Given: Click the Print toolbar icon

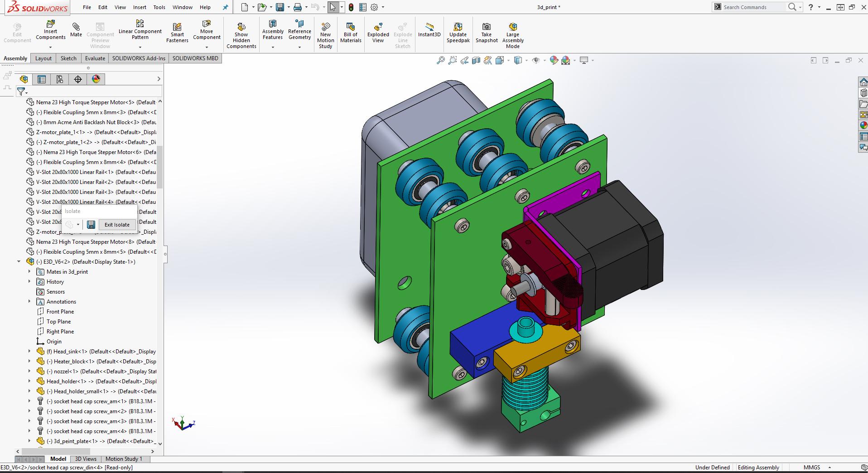Looking at the screenshot, I should pyautogui.click(x=297, y=7).
